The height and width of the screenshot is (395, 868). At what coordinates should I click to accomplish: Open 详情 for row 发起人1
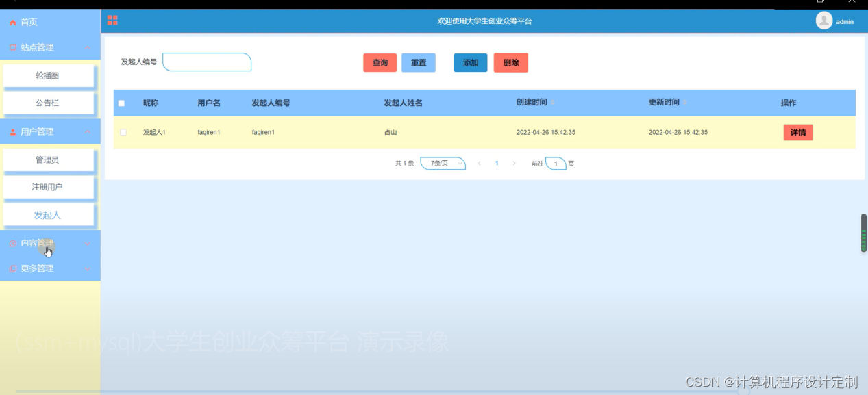pyautogui.click(x=798, y=132)
